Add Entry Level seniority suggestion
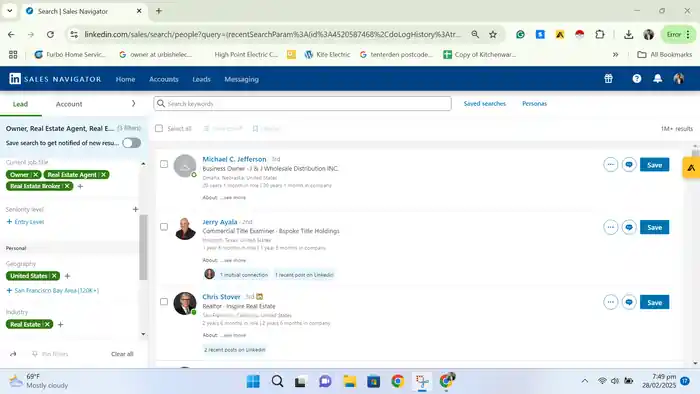 (x=25, y=222)
